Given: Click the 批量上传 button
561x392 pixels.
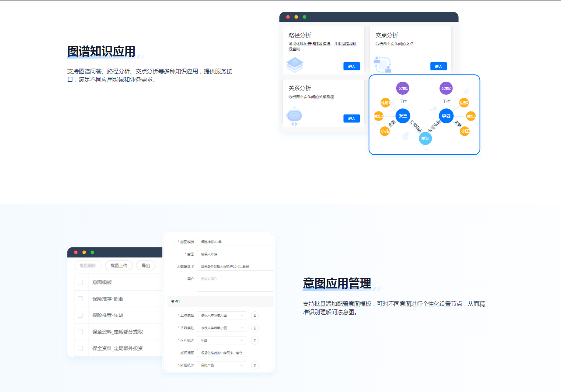Looking at the screenshot, I should click(119, 265).
